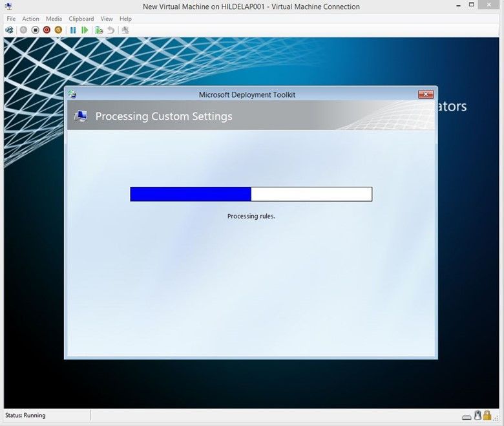Click the enhanced session toolbar icon
This screenshot has height=426, width=504.
pos(125,30)
